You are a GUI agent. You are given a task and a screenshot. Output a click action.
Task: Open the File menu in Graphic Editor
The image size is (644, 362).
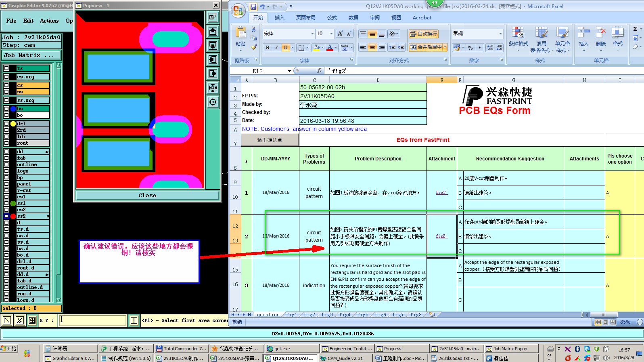point(11,21)
